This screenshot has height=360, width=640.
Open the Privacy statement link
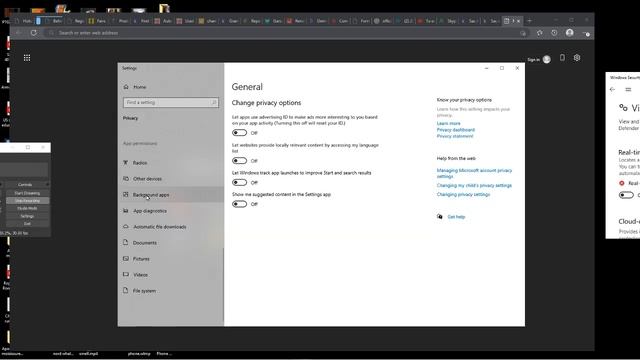pyautogui.click(x=455, y=136)
